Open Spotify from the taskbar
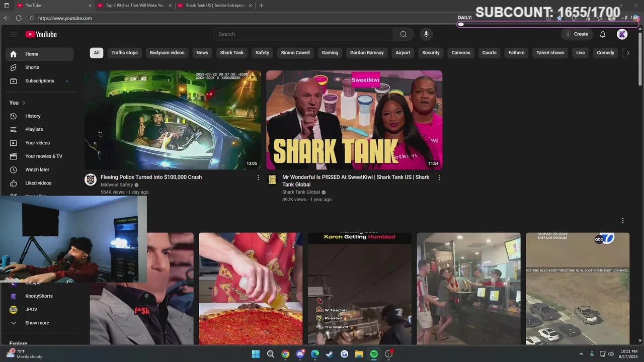The height and width of the screenshot is (362, 644). click(x=374, y=354)
